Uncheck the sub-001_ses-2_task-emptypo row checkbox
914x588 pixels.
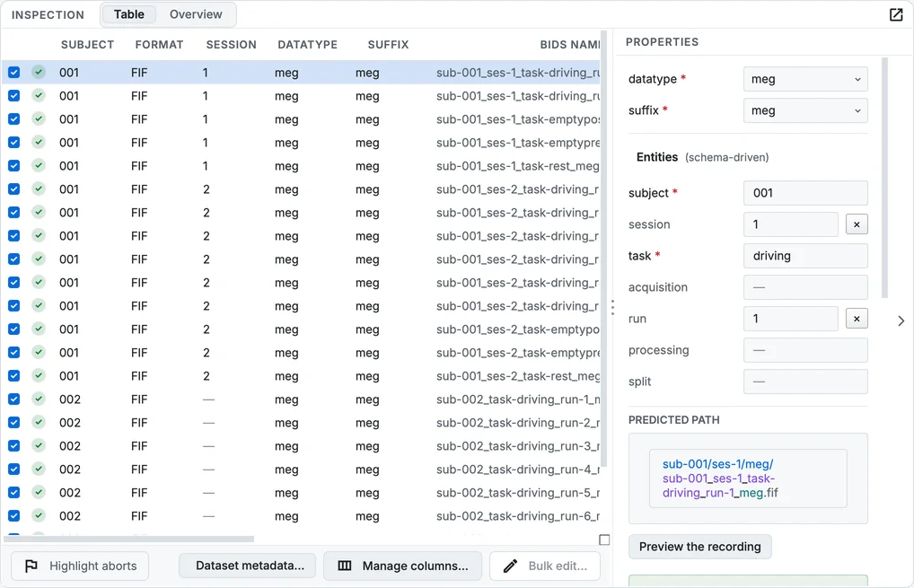[x=14, y=329]
